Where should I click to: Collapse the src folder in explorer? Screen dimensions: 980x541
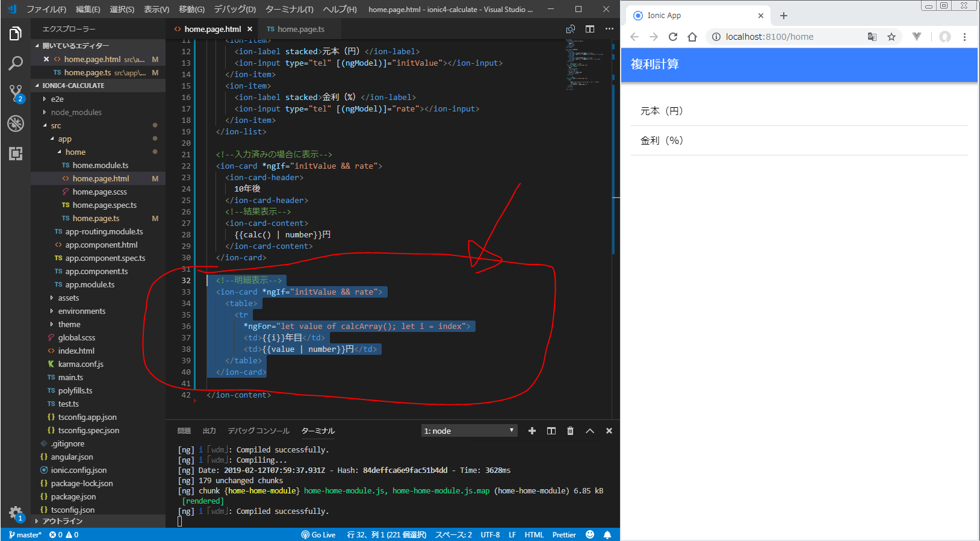pyautogui.click(x=55, y=125)
